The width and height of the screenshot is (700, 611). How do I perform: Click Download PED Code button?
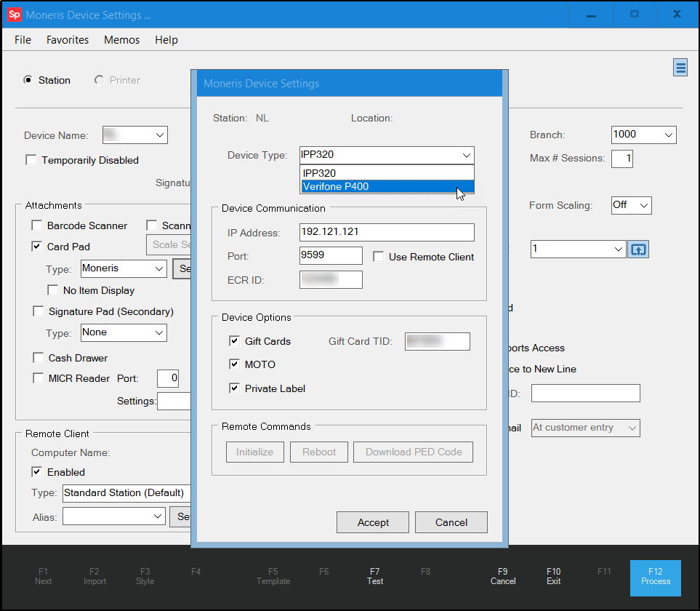[414, 452]
